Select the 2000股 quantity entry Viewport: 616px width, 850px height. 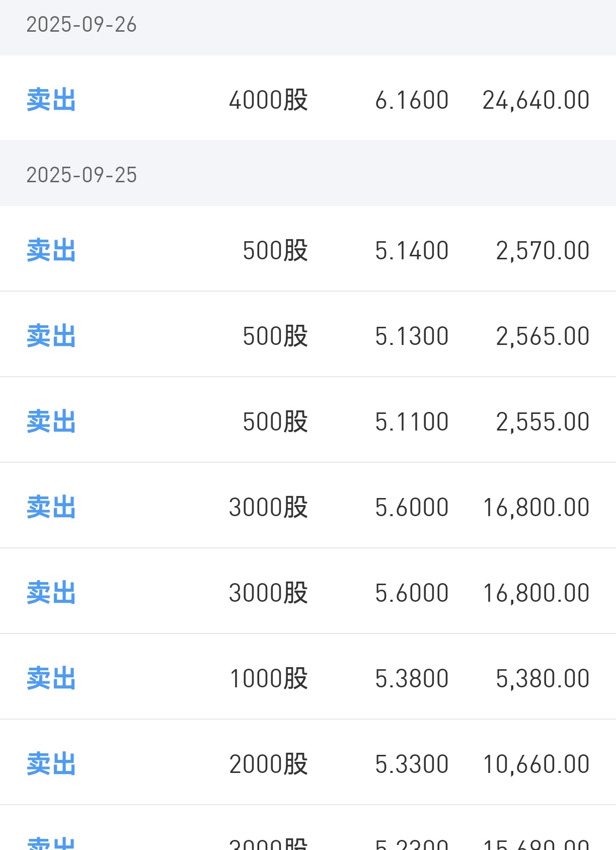click(268, 764)
